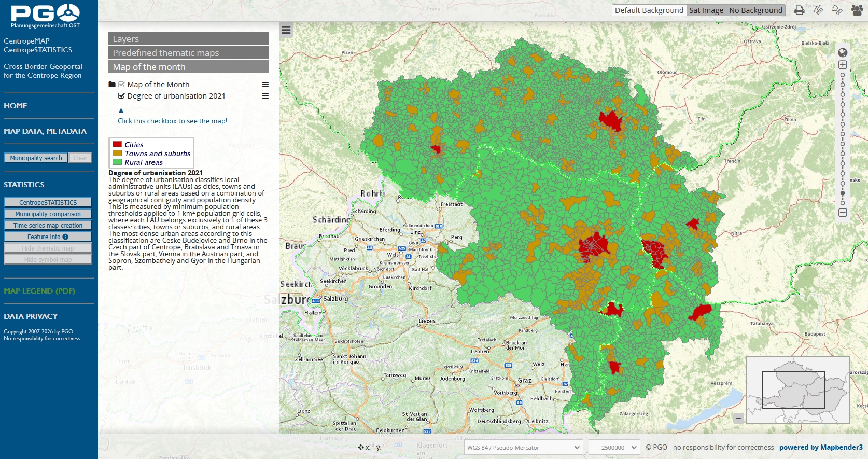Open the Predefined thematic maps tab
The height and width of the screenshot is (459, 868).
pyautogui.click(x=188, y=53)
